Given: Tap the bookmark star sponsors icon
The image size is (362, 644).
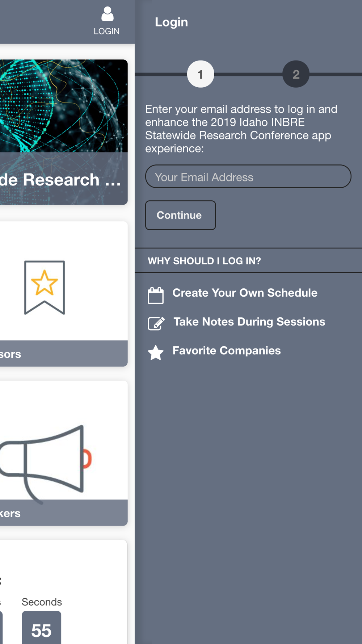Looking at the screenshot, I should click(x=45, y=287).
